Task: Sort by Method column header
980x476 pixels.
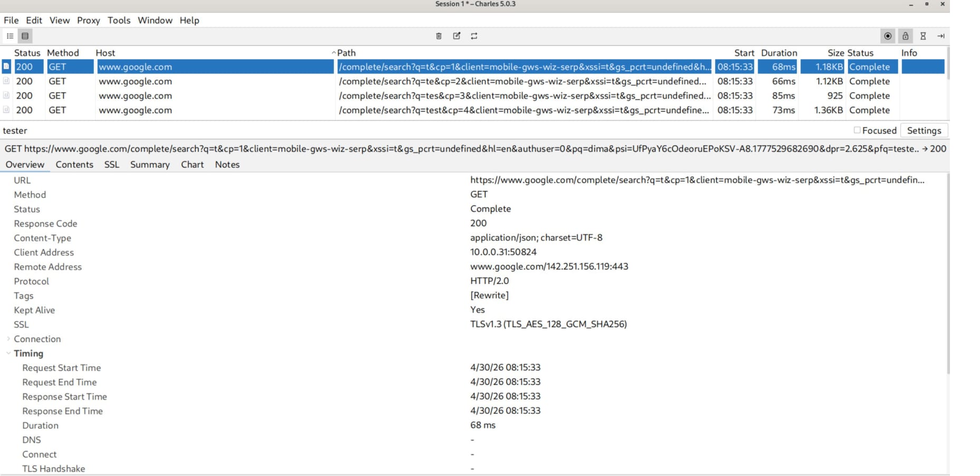Action: 63,53
